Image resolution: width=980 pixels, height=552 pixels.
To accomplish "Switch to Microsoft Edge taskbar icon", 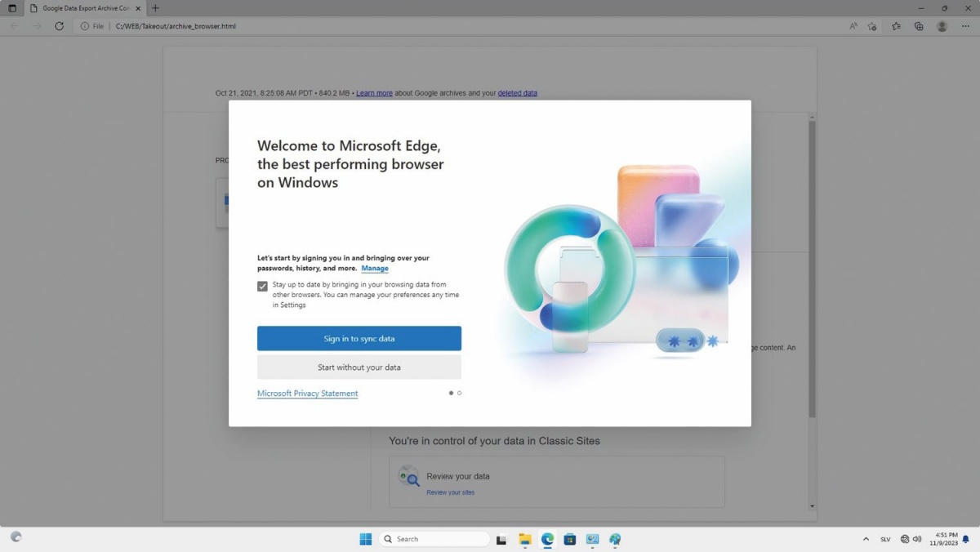I will (x=547, y=539).
